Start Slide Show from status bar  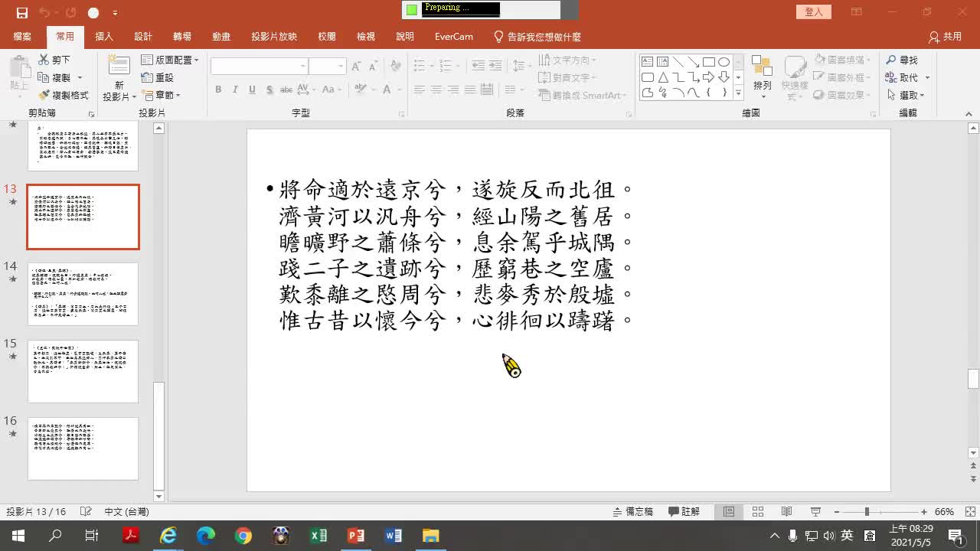[815, 511]
